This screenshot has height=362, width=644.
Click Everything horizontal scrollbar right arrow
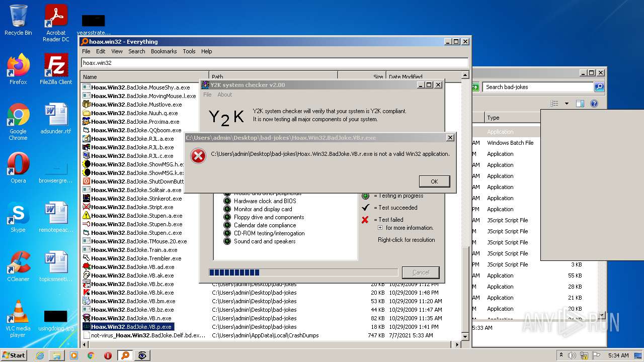click(x=457, y=344)
